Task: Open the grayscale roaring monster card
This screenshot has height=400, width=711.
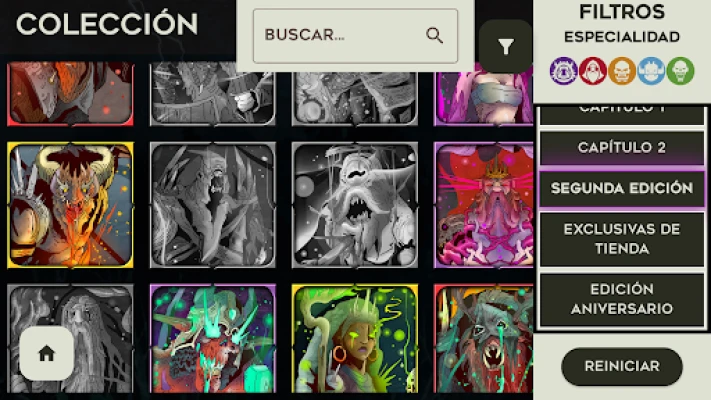Action: pos(355,205)
